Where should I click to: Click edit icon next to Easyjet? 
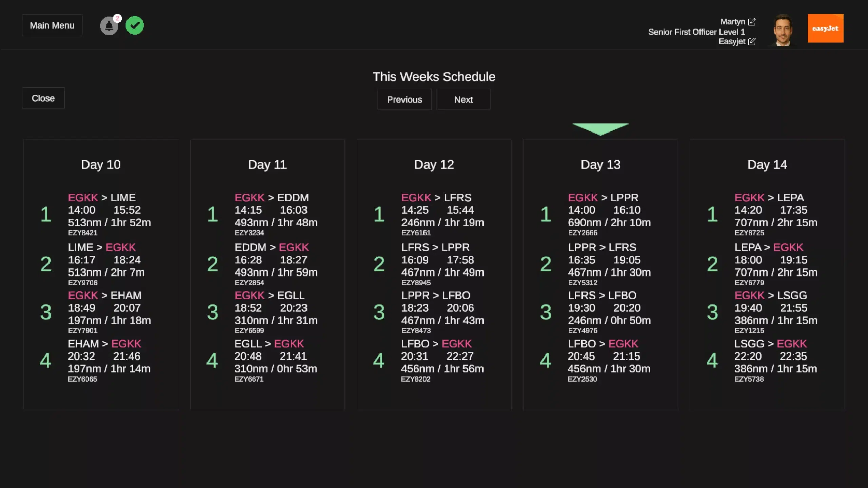(x=752, y=42)
